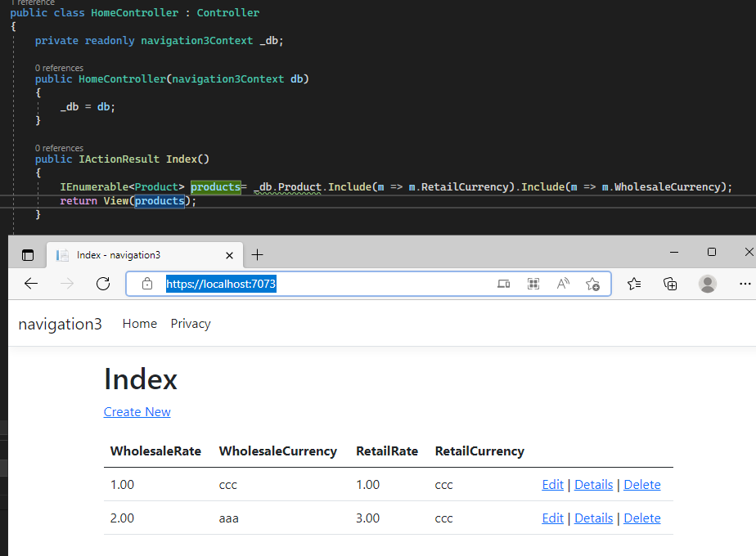The height and width of the screenshot is (556, 756).
Task: Open the Home navigation item
Action: point(140,324)
